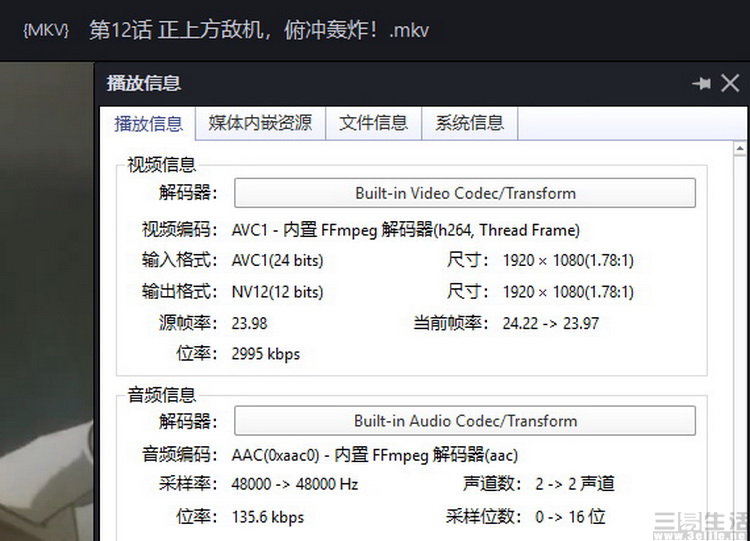Pin the 播放信息 window with the pin icon
This screenshot has width=750, height=541.
point(701,84)
